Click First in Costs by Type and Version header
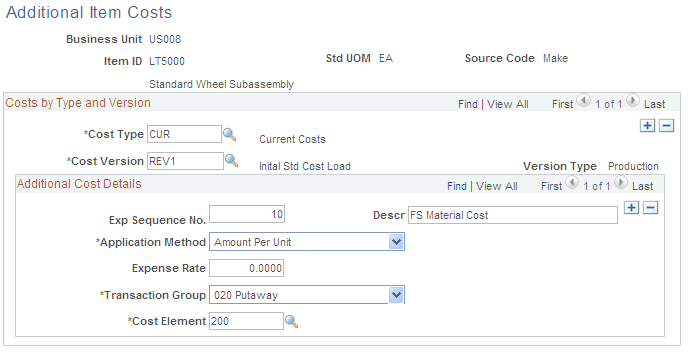Viewport: 691px width, 360px height. tap(562, 104)
